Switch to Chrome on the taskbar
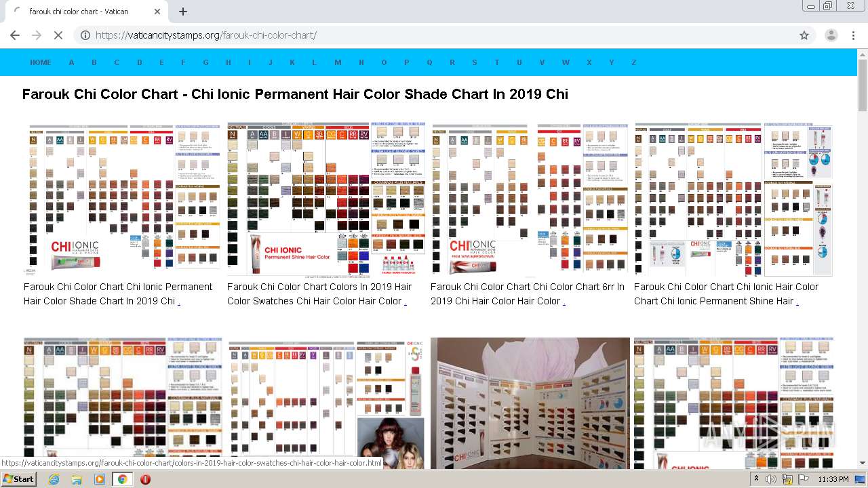 pyautogui.click(x=122, y=479)
